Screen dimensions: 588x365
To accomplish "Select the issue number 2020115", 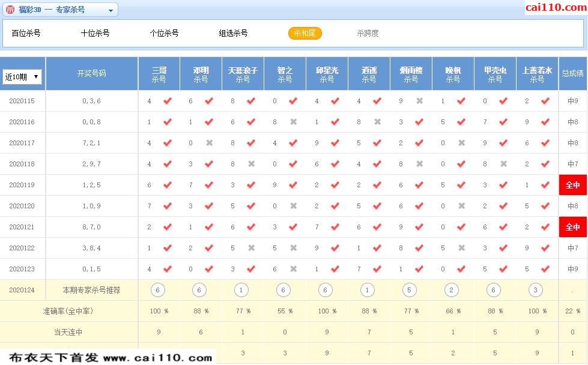I will (x=22, y=101).
